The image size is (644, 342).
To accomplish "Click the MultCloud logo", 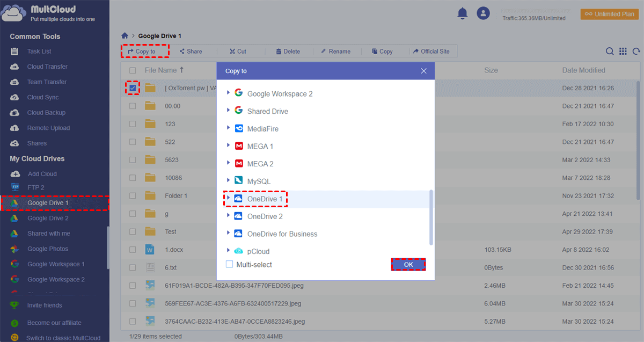I will (13, 13).
